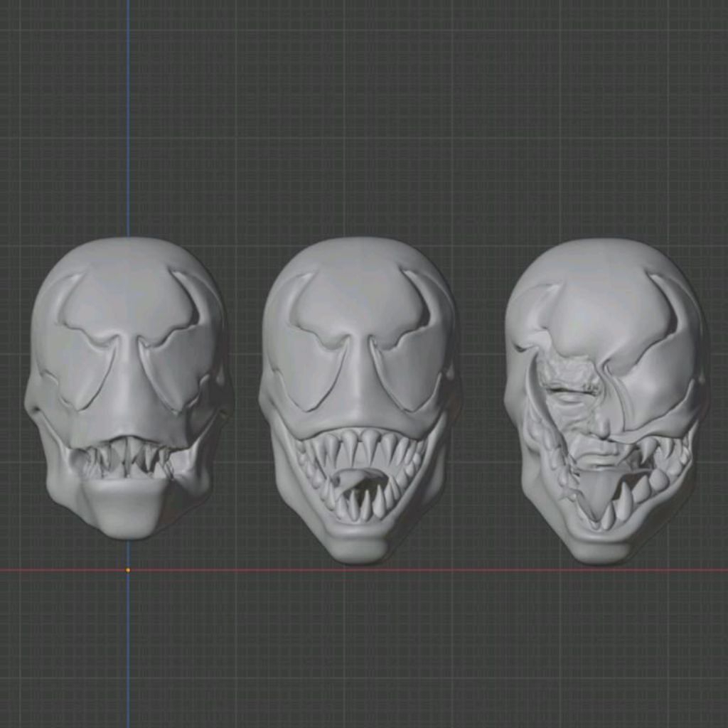Screen dimensions: 728x728
Task: Select the right half-human face head model
Action: click(x=605, y=401)
